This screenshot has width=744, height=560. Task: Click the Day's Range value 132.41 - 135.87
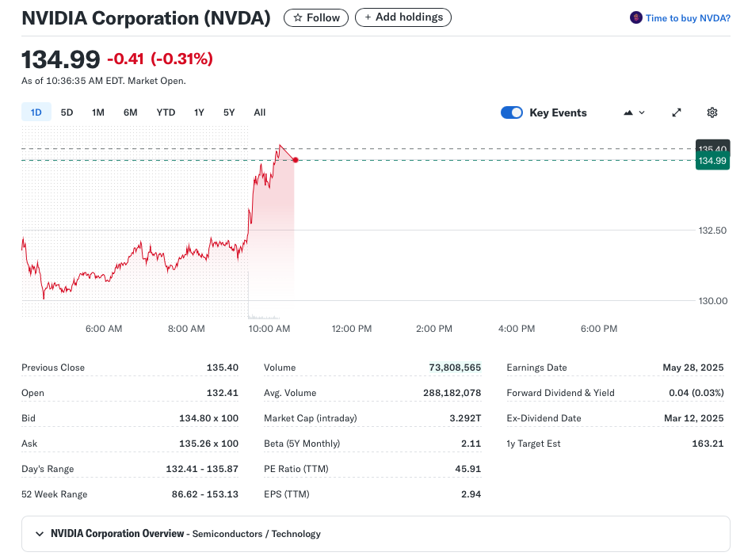(x=202, y=469)
